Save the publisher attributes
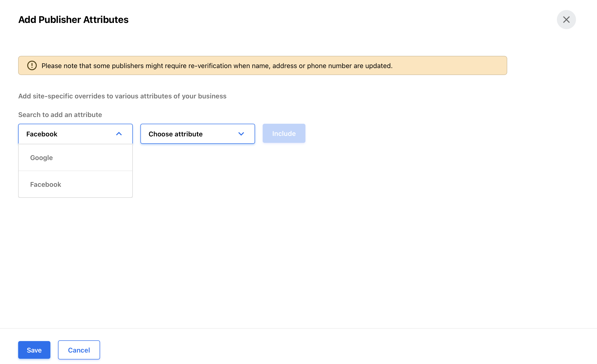Screen dimensions: 597x364 pos(34,350)
